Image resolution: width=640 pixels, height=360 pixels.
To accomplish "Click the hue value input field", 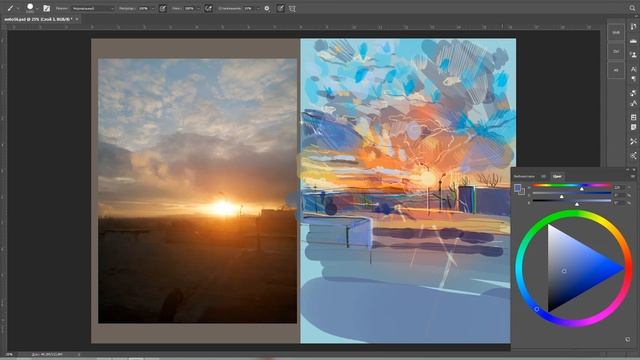I will pos(618,187).
